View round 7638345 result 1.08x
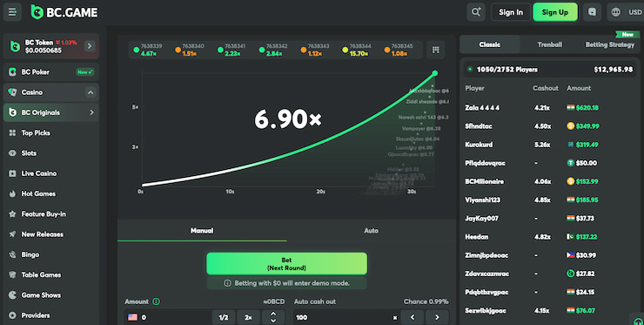 (399, 50)
